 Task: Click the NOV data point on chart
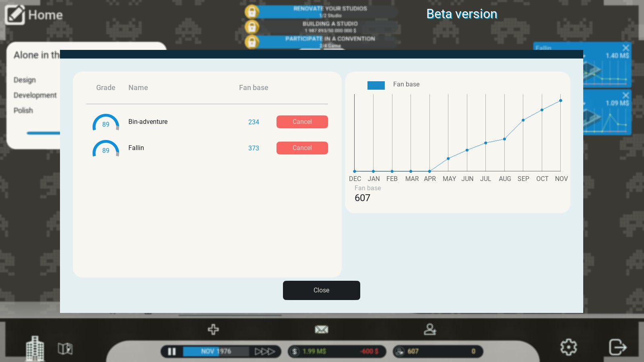pos(560,101)
